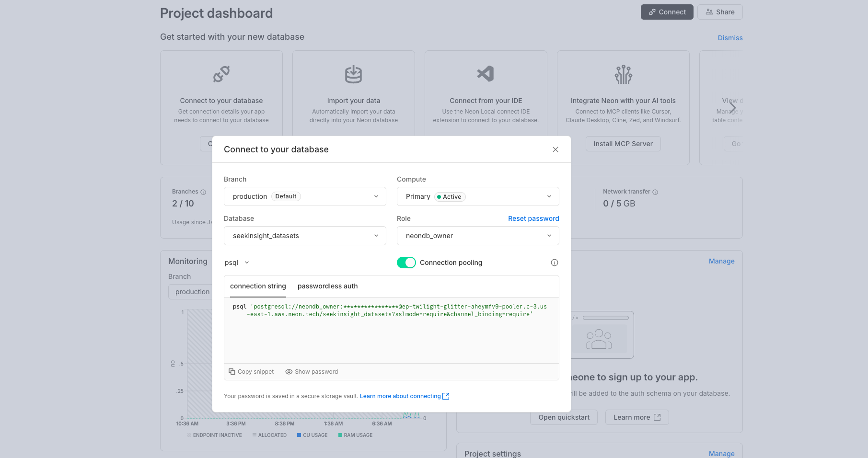The height and width of the screenshot is (458, 868).
Task: Click the Connection pooling info icon
Action: (x=555, y=263)
